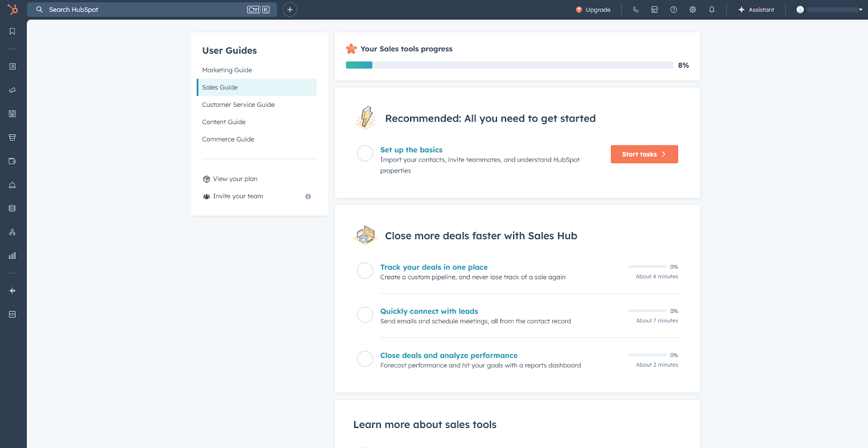Mark Set up the basics circle complete
The image size is (868, 448).
click(365, 153)
